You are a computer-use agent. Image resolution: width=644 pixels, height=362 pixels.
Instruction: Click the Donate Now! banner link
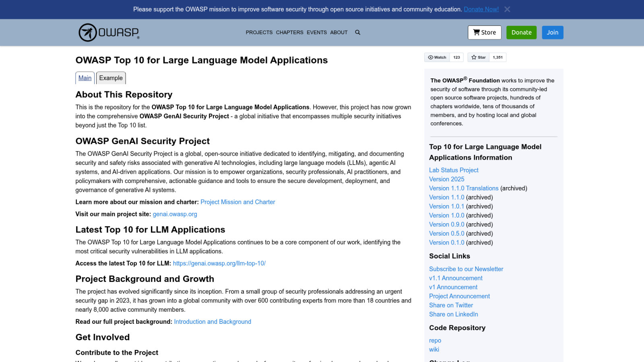481,9
